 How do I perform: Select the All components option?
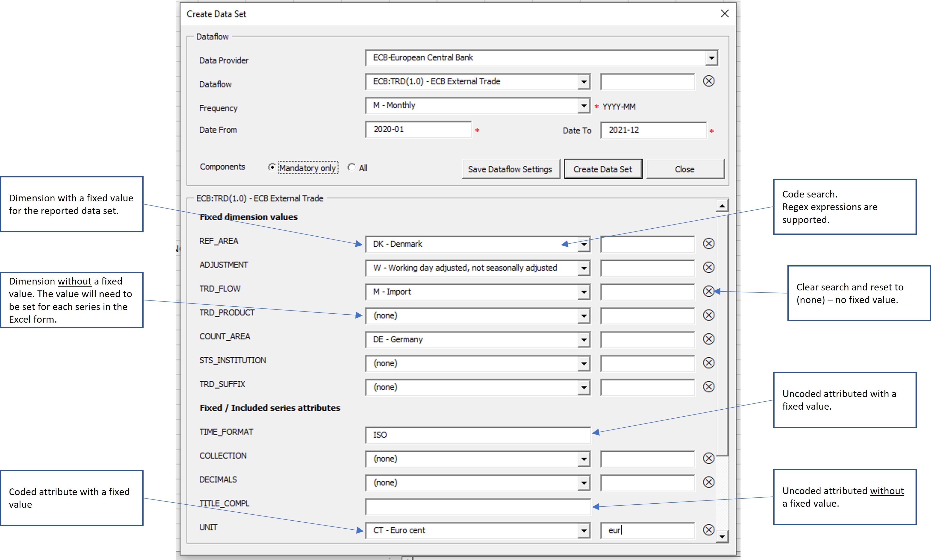pyautogui.click(x=352, y=167)
